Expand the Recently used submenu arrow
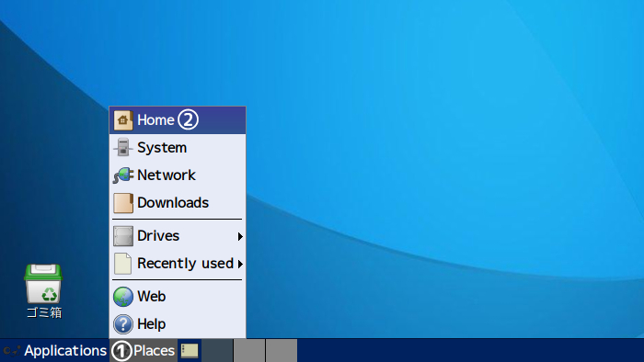 click(240, 264)
